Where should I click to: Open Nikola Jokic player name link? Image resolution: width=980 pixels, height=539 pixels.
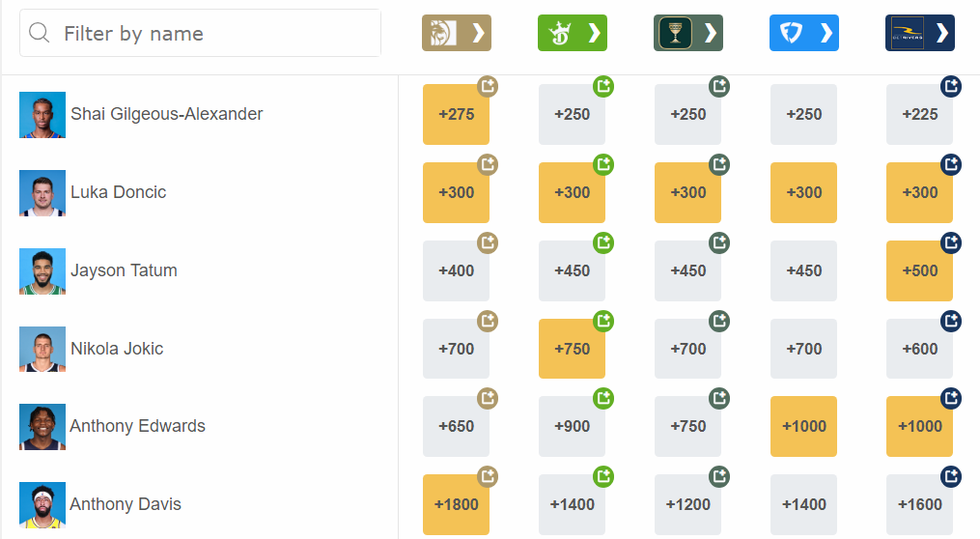[x=117, y=349]
